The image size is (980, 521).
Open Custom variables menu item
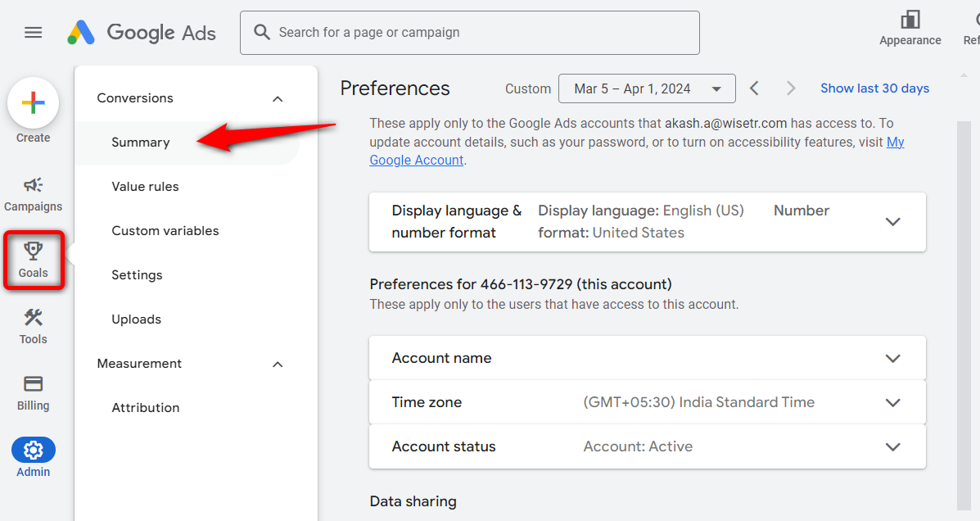point(165,231)
